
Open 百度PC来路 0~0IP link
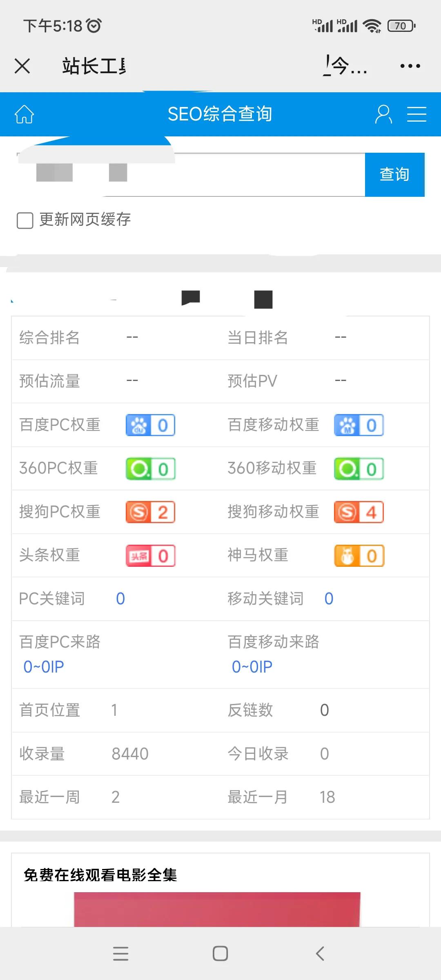click(x=44, y=667)
